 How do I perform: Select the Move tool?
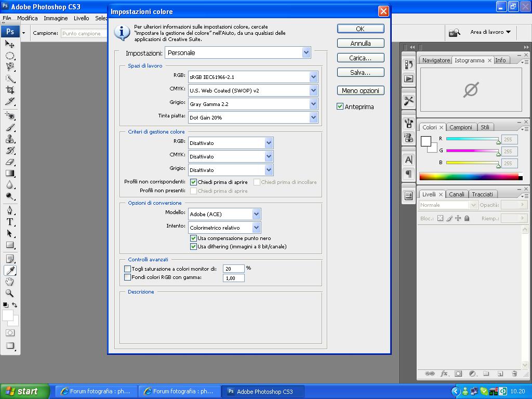pos(10,44)
